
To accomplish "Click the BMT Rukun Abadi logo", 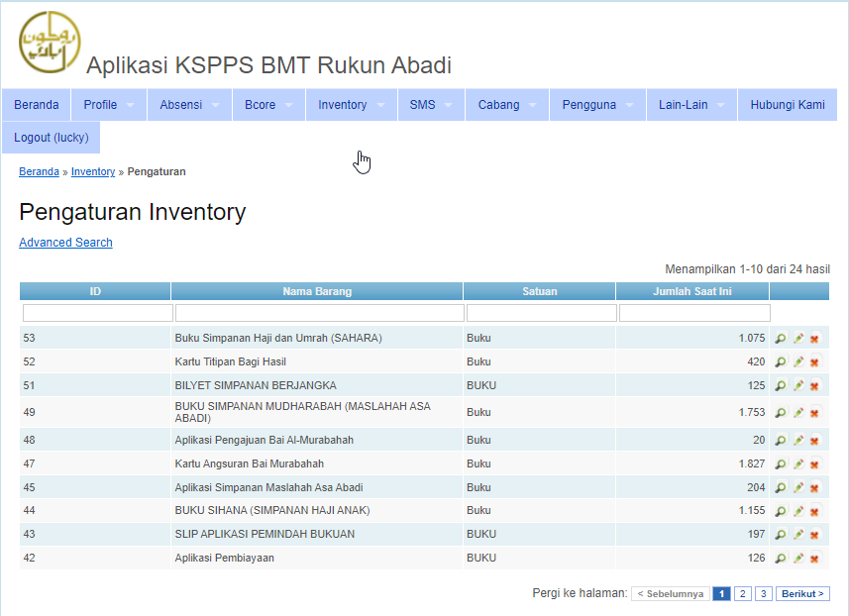I will [50, 43].
